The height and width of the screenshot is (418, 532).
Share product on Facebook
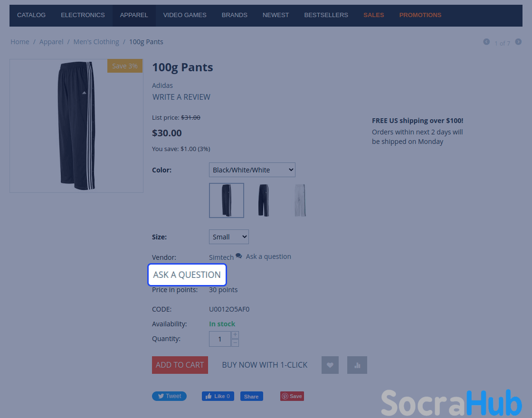pyautogui.click(x=251, y=396)
